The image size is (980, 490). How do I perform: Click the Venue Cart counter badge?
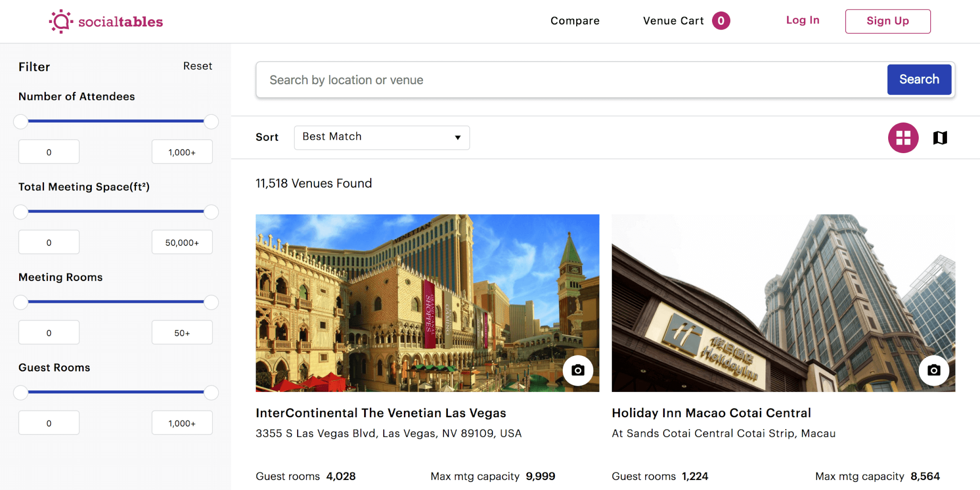point(722,21)
